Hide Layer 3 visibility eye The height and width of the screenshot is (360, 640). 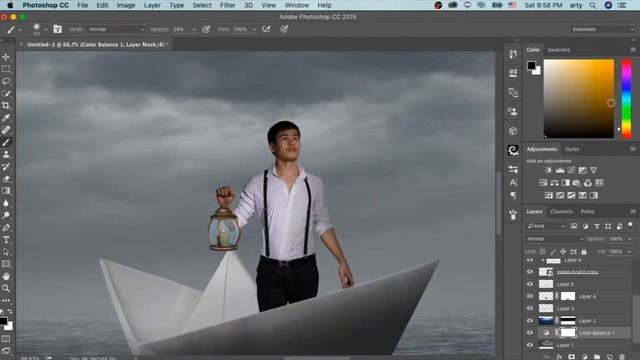click(530, 309)
